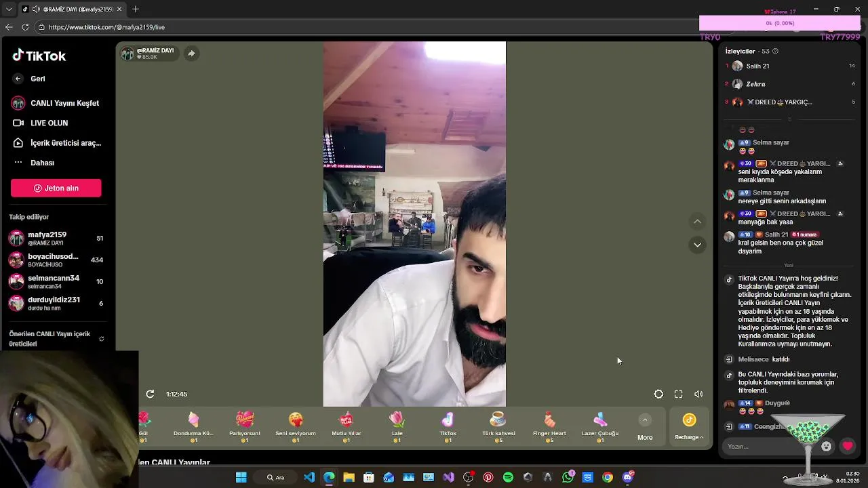Open WhatsApp from the taskbar

coord(568,477)
